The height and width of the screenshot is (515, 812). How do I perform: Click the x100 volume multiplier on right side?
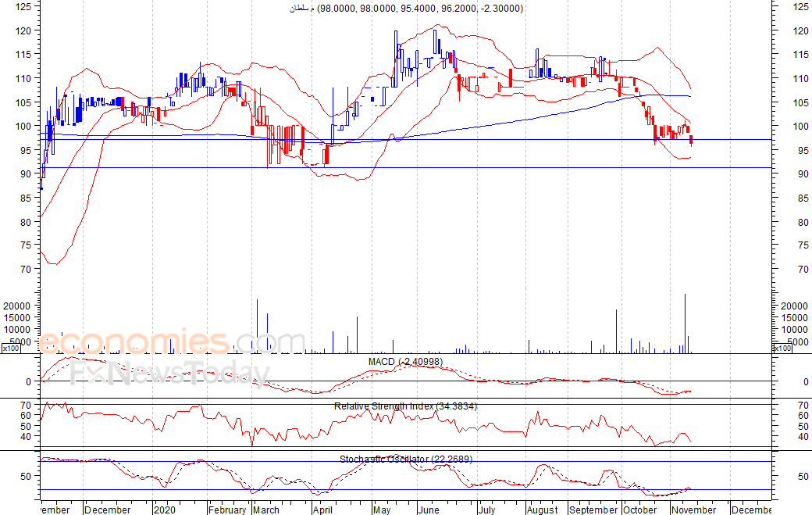(x=782, y=349)
